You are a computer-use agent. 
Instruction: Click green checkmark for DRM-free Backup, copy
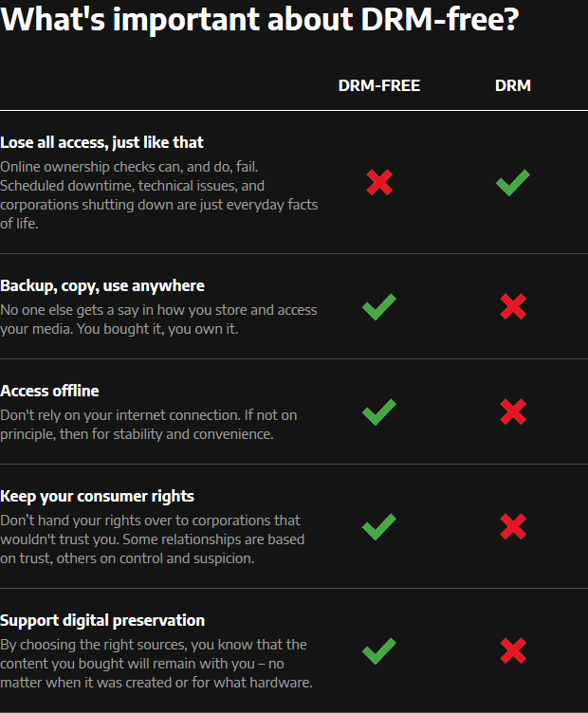coord(379,307)
